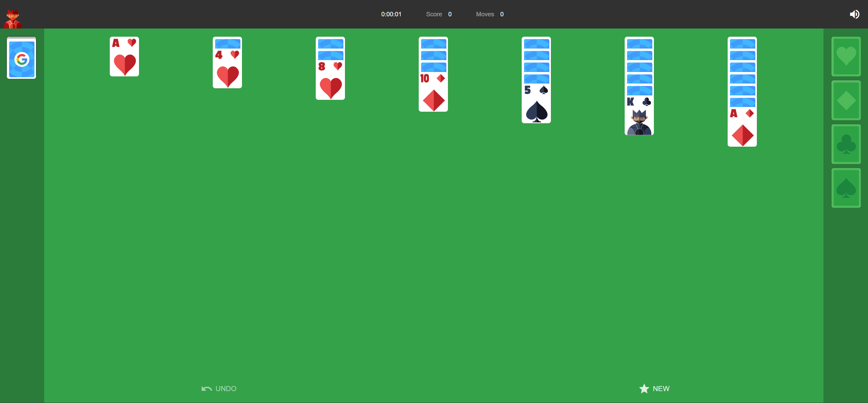Select the spades foundation pile
The height and width of the screenshot is (403, 868).
846,188
